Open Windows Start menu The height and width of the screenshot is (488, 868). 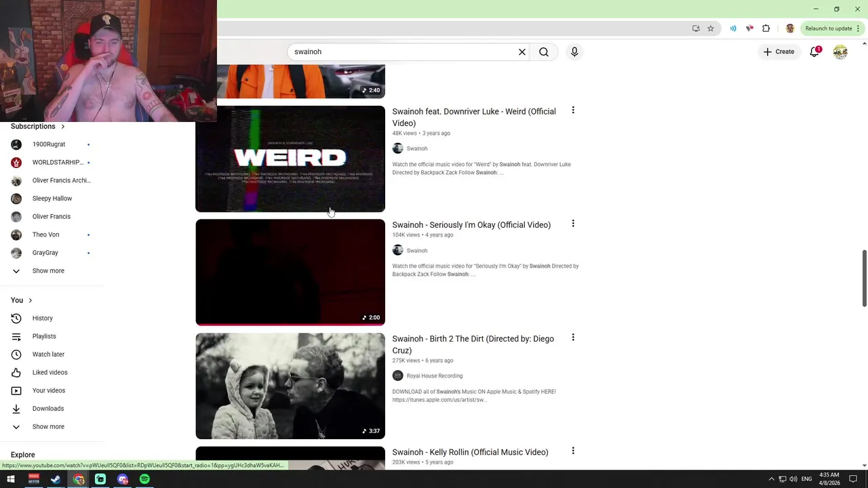click(11, 479)
